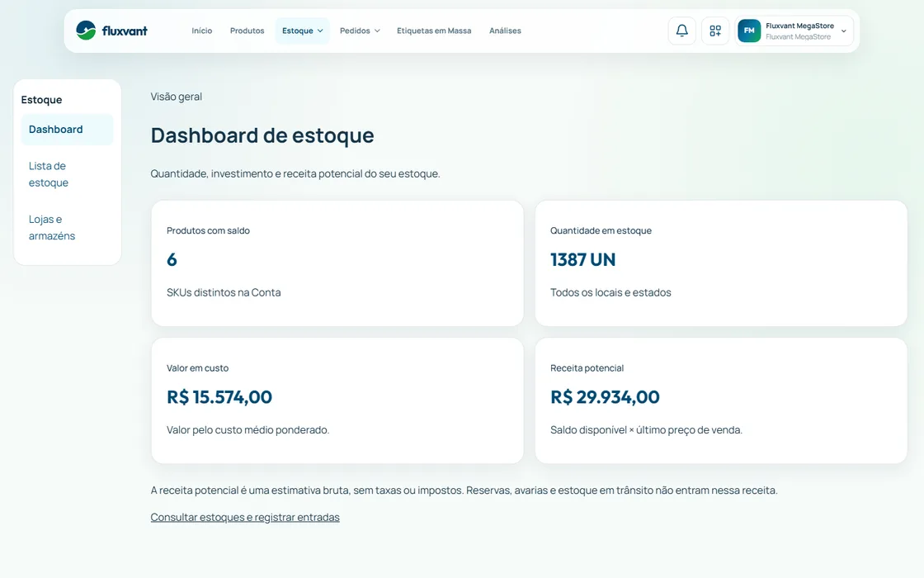Click the Dashboard de estoque heading
This screenshot has width=924, height=578.
pos(262,135)
